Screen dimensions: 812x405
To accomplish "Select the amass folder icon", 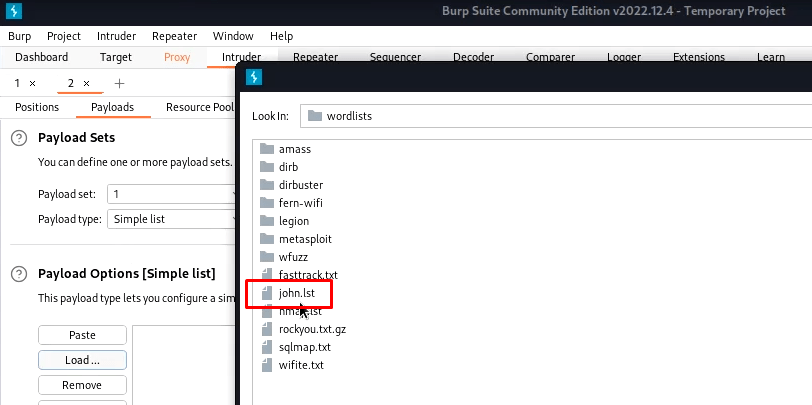I will [267, 149].
